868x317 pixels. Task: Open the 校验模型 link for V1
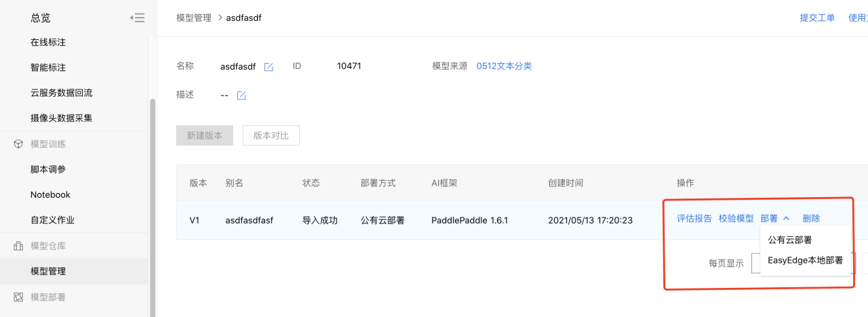pos(736,219)
